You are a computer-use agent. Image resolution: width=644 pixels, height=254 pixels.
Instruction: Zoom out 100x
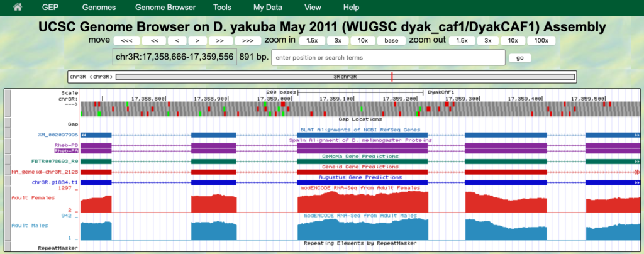pos(541,41)
